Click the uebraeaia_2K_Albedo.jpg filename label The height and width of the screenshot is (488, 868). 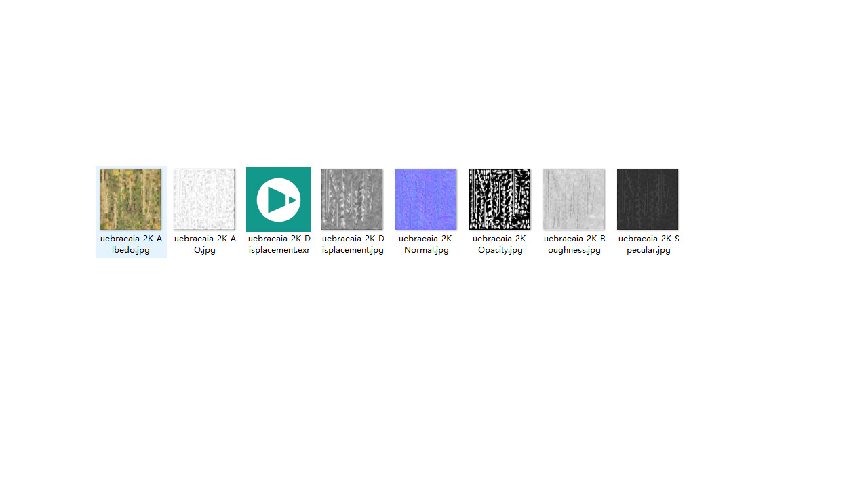131,244
